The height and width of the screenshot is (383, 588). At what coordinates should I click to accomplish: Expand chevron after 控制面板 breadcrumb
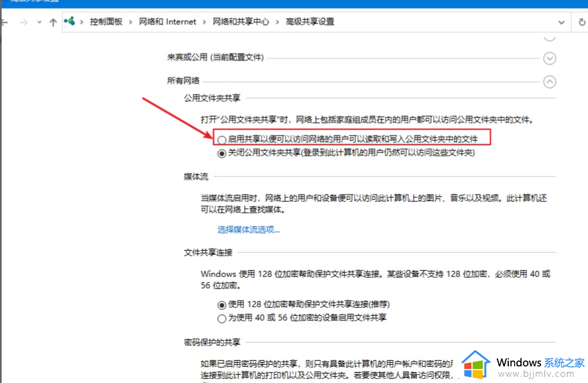pyautogui.click(x=131, y=22)
